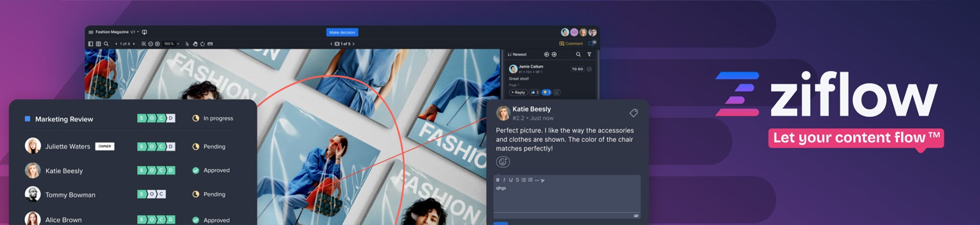980x225 pixels.
Task: Toggle strikethrough formatting in reply editor
Action: 517,180
